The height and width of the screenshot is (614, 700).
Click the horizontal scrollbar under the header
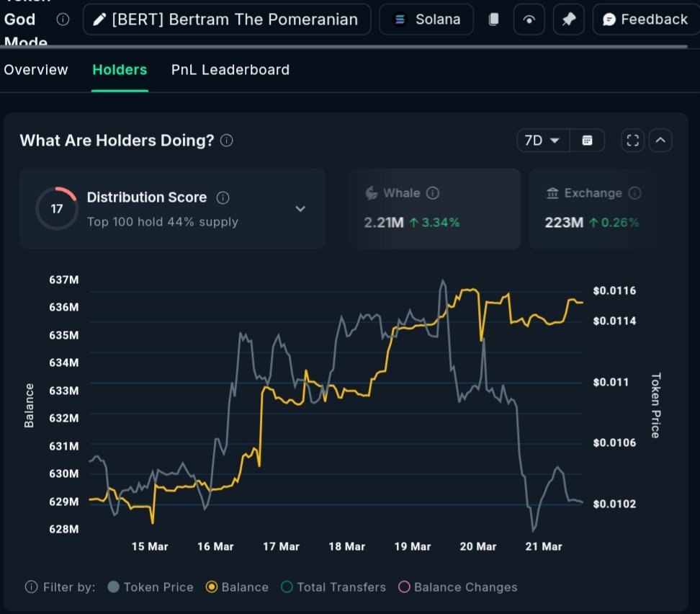344,46
